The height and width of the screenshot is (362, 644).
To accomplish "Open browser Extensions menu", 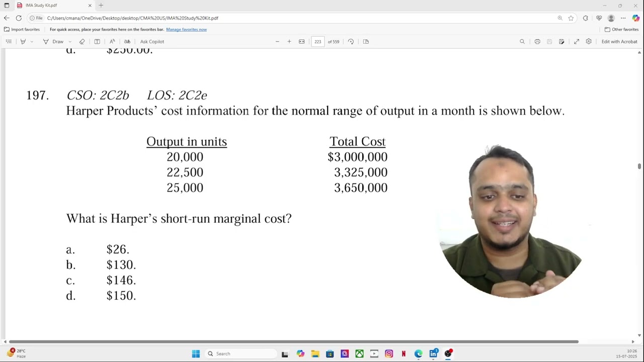I will coord(586,18).
